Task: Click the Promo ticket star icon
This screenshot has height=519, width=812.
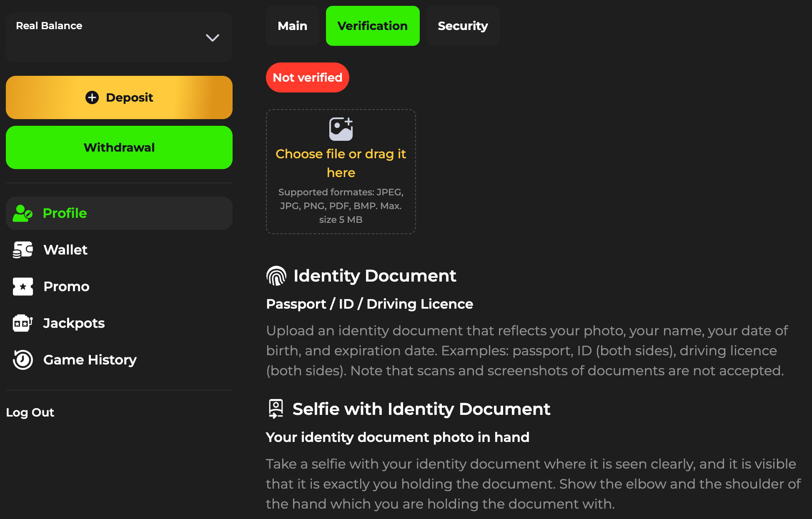Action: click(x=23, y=287)
